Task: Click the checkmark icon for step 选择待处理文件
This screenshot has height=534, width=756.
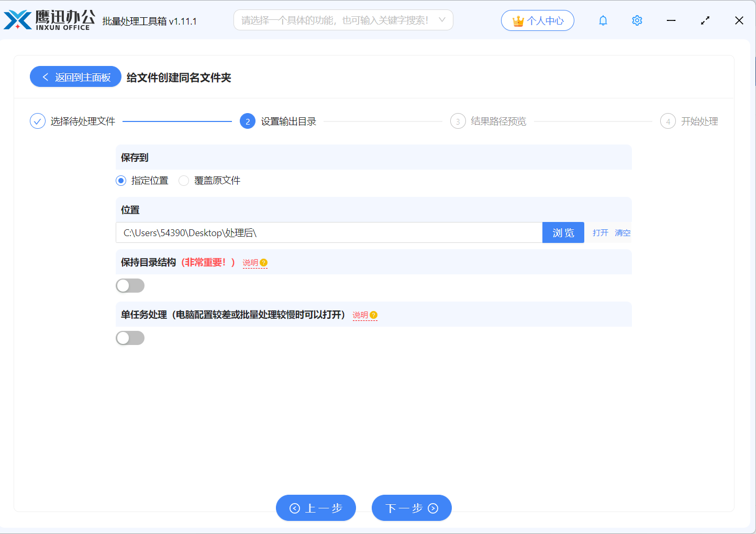Action: 38,121
